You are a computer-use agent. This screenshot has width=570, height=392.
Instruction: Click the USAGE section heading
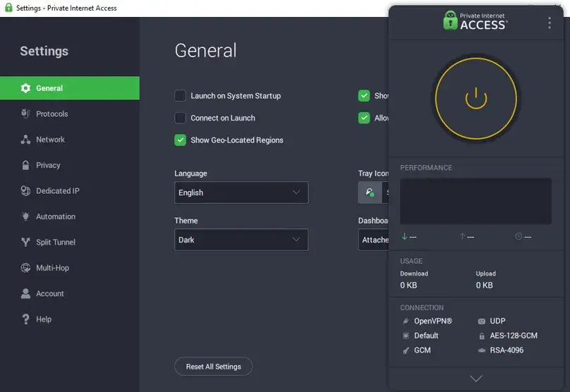point(411,261)
